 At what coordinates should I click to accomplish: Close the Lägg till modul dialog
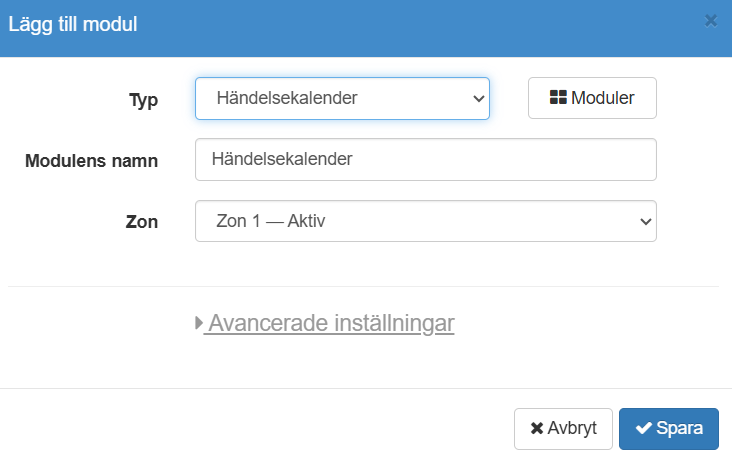711,20
